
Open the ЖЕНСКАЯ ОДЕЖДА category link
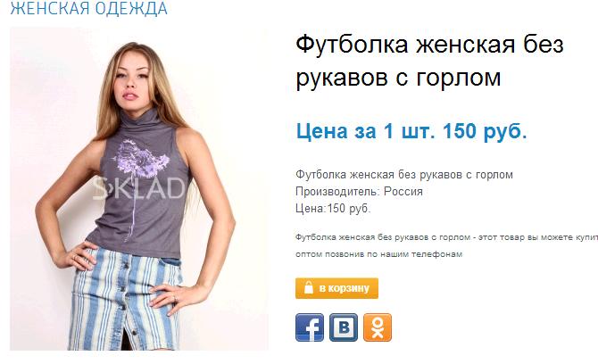click(x=88, y=8)
